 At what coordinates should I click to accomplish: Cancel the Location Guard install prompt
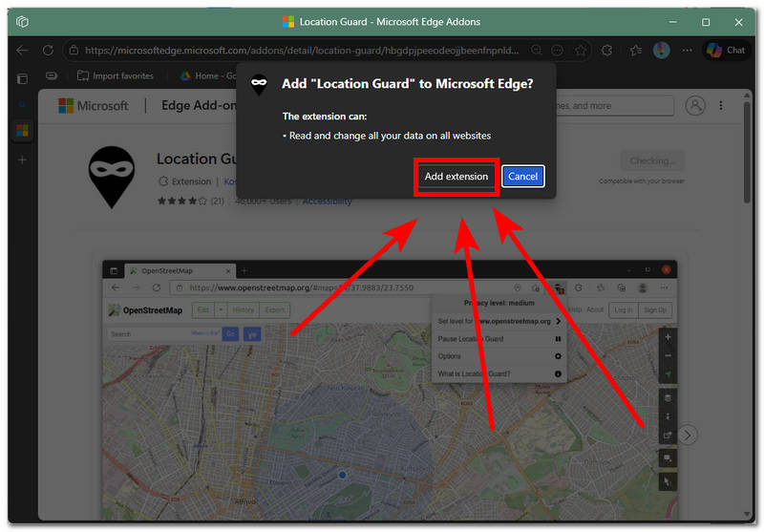click(522, 177)
